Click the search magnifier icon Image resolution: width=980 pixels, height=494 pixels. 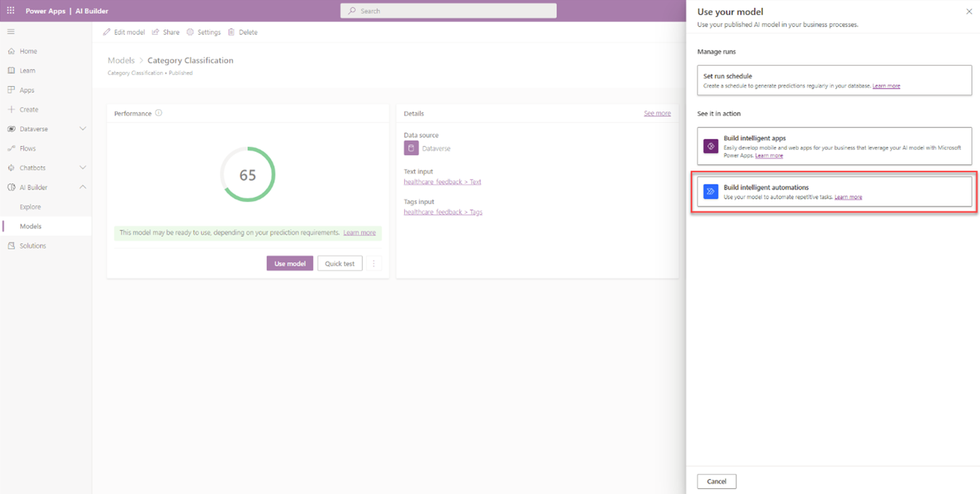[x=352, y=11]
